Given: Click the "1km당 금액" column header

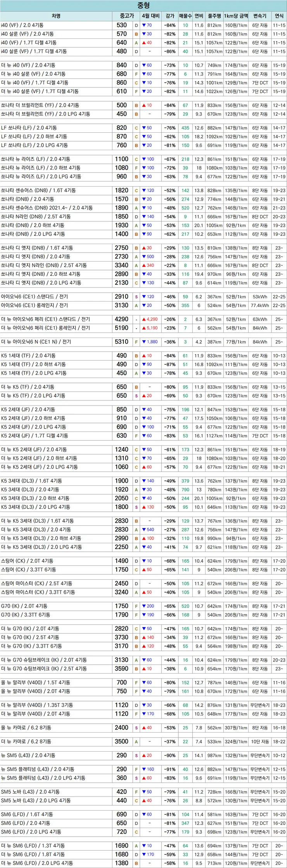Looking at the screenshot, I should [x=236, y=16].
